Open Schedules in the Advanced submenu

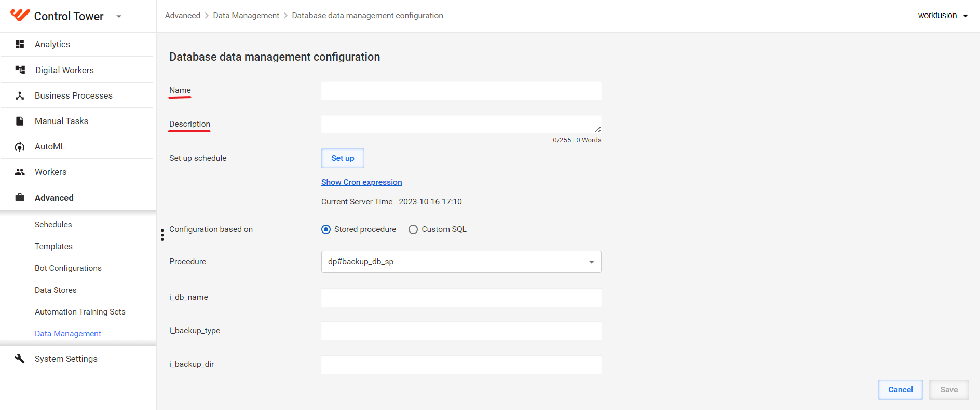(53, 224)
